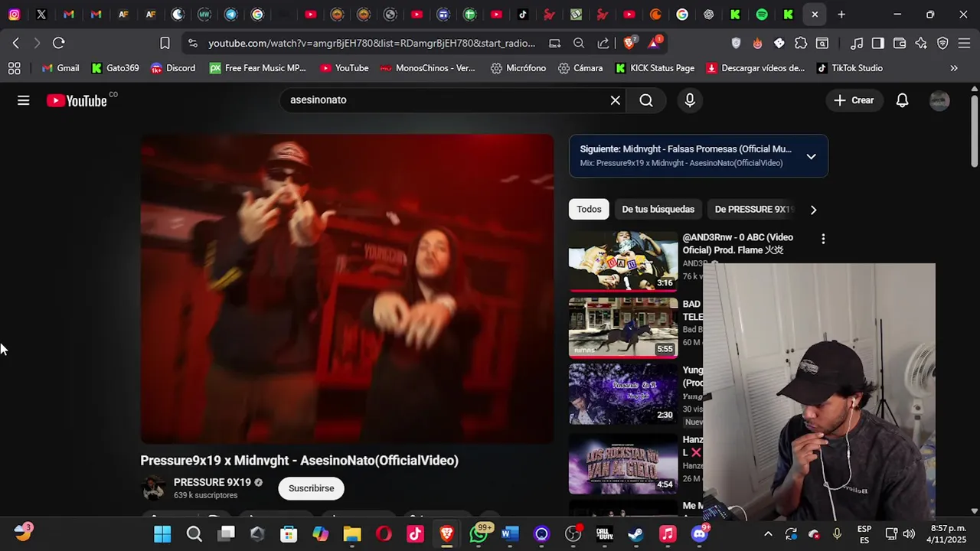980x551 pixels.
Task: Open Brave Wallet icon
Action: point(900,44)
